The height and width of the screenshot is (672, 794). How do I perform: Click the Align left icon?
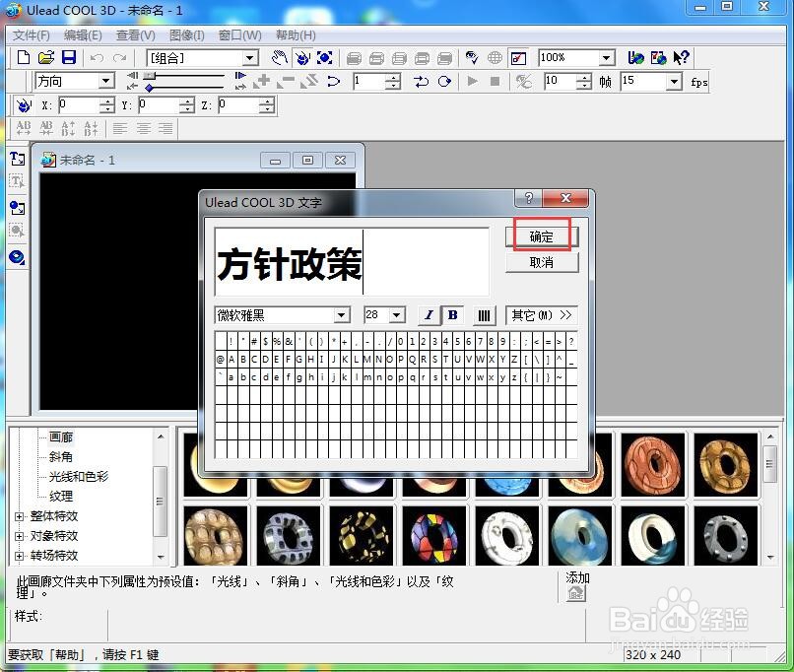[x=120, y=128]
